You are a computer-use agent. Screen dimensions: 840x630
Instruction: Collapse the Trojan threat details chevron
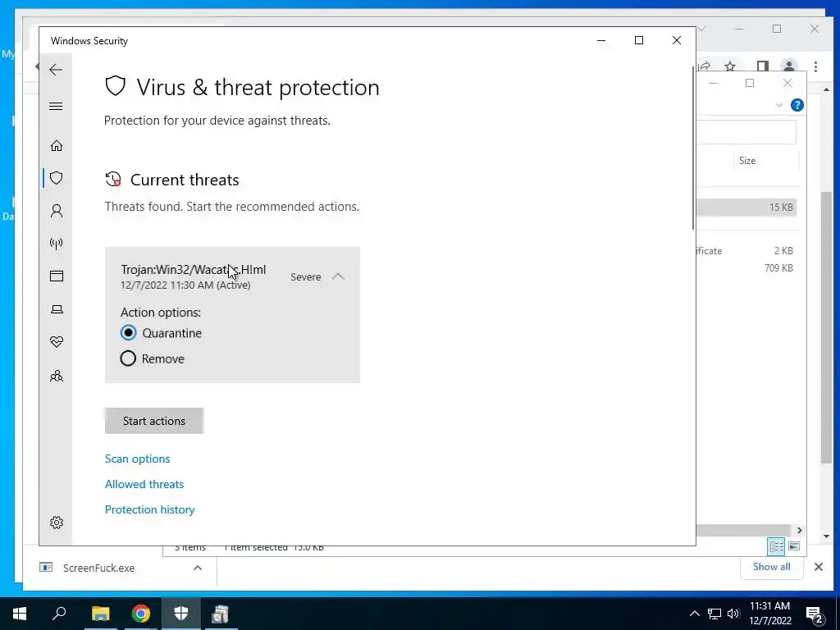(x=338, y=276)
